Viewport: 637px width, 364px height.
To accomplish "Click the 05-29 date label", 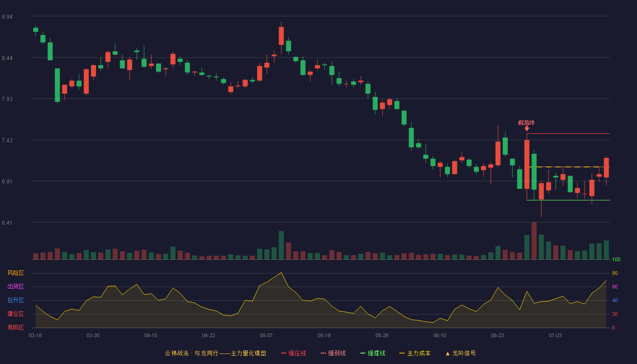I will [382, 335].
